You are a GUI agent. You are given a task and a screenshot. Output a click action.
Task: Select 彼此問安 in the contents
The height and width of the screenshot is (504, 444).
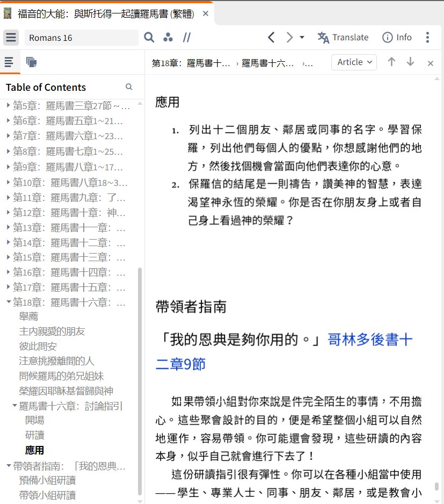coord(38,346)
